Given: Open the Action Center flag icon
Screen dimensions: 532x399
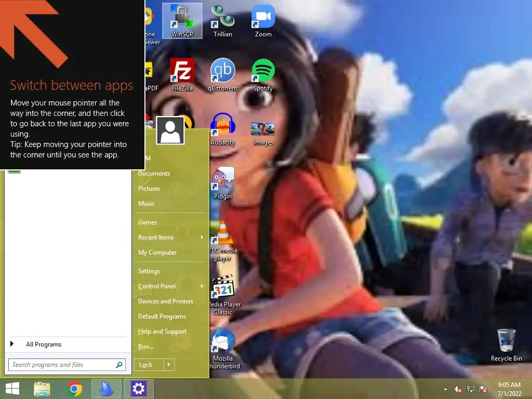Looking at the screenshot, I should (483, 389).
